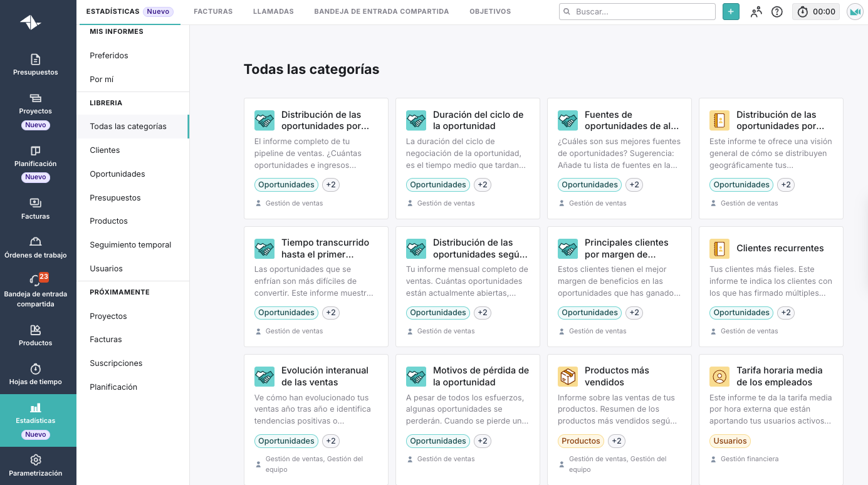This screenshot has height=485, width=868.
Task: Select Todas las categorías in the library
Action: click(x=133, y=127)
